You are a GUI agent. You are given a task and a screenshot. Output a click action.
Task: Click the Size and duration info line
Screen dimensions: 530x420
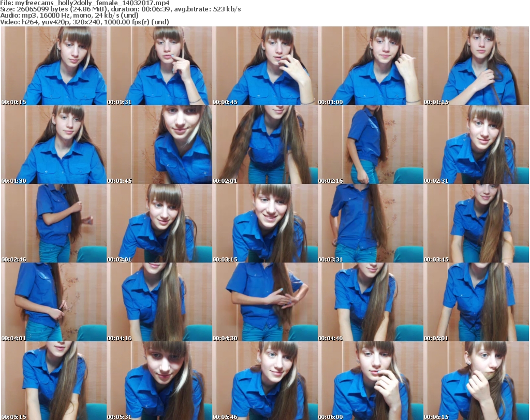120,9
